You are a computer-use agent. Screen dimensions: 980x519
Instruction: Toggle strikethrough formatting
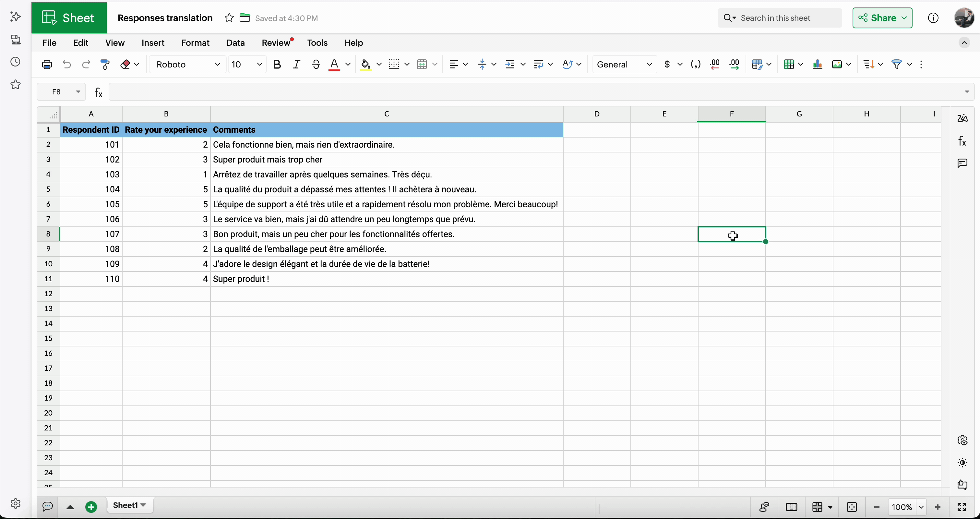pyautogui.click(x=316, y=64)
